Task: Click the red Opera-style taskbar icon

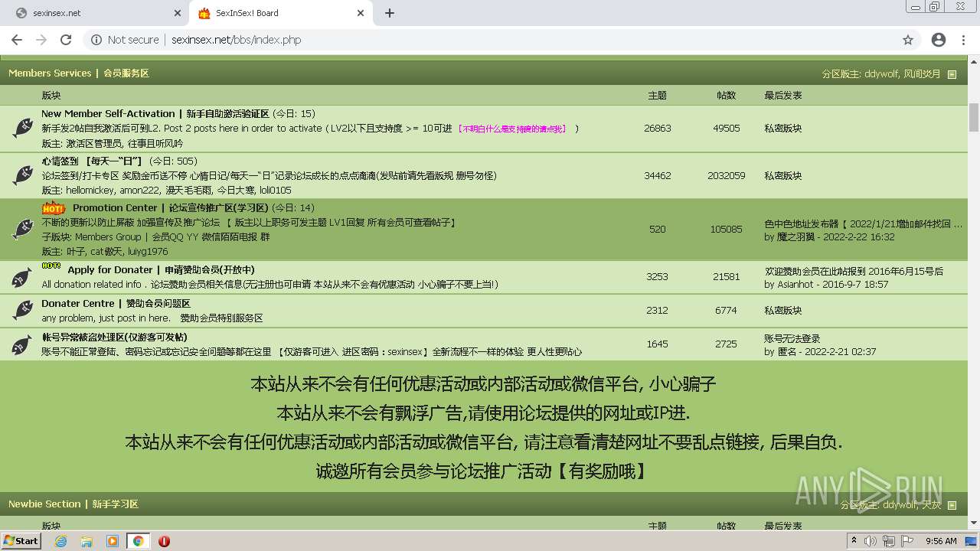Action: point(164,541)
